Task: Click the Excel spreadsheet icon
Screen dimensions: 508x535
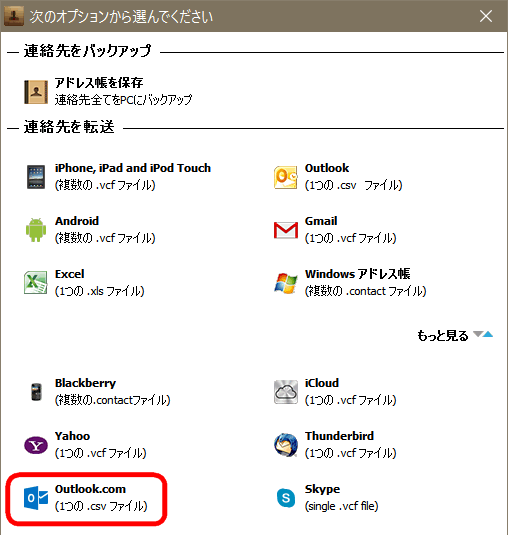Action: (35, 283)
